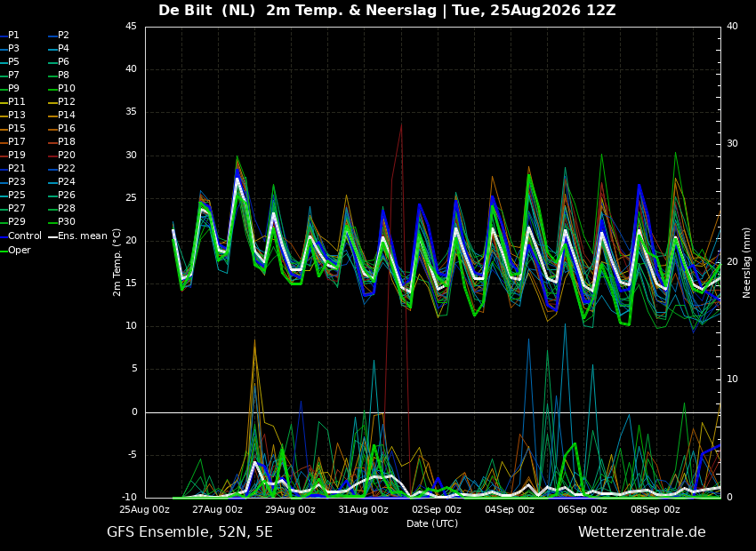Click the 06Sep 00z date tick
Image resolution: width=756 pixels, height=551 pixels.
click(582, 509)
